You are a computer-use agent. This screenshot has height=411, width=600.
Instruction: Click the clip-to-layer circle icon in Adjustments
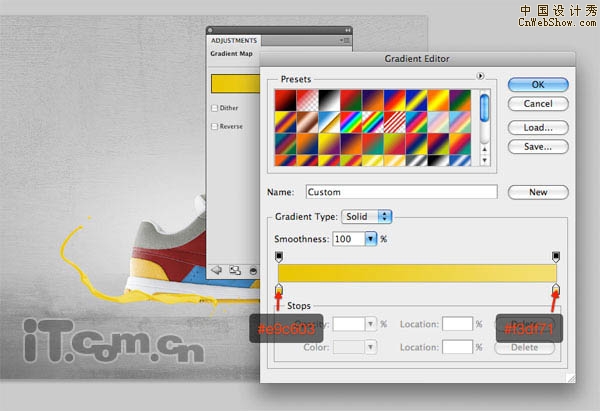coord(252,269)
